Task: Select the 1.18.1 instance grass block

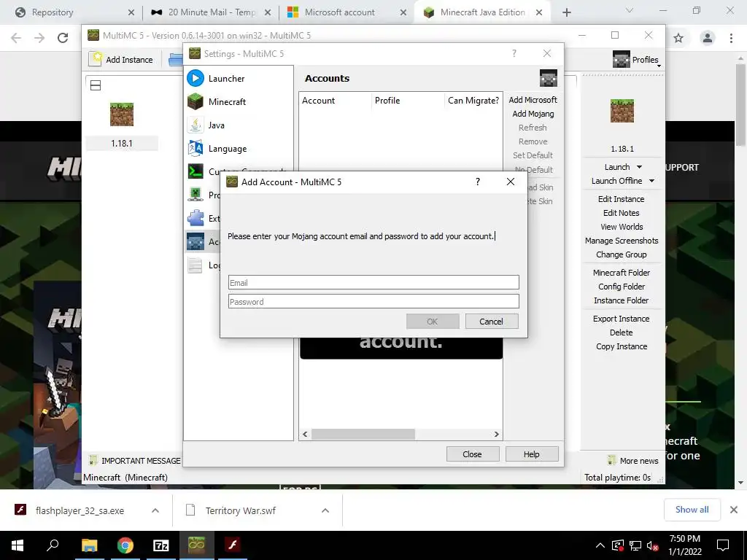Action: pyautogui.click(x=122, y=114)
